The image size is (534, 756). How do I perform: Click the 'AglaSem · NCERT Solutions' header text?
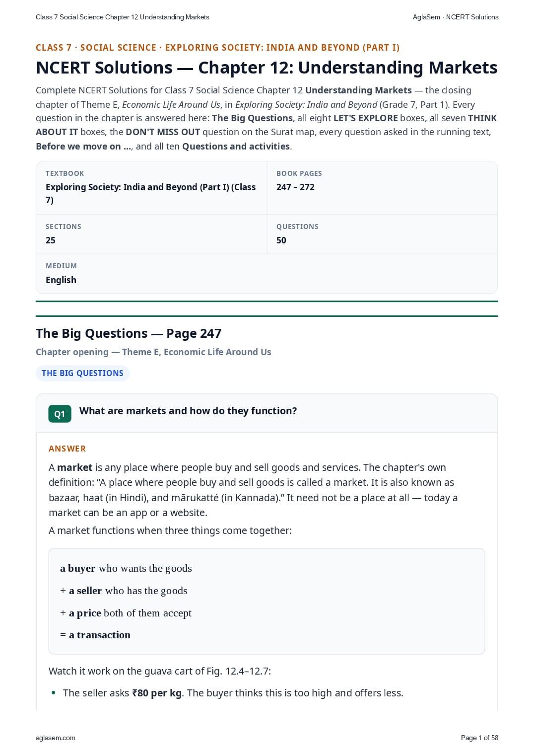456,17
